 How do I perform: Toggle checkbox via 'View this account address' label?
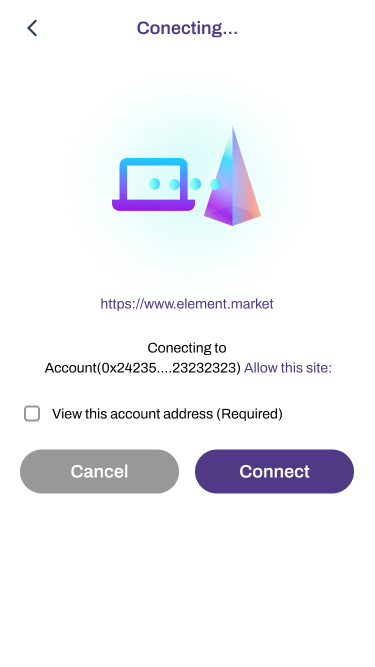132,413
